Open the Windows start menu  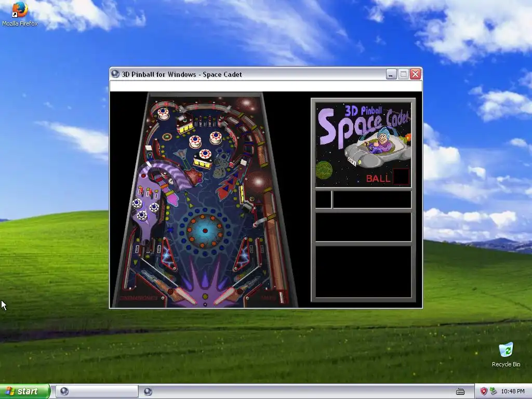(x=24, y=391)
